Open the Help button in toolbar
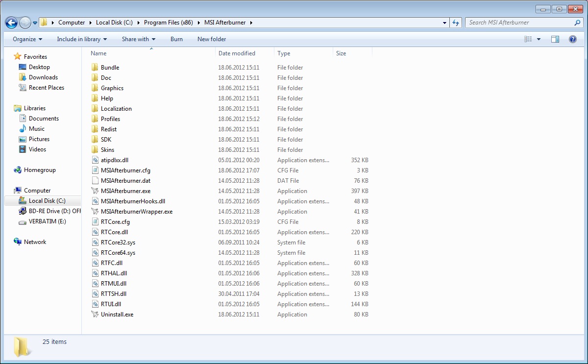588x364 pixels. click(x=572, y=39)
